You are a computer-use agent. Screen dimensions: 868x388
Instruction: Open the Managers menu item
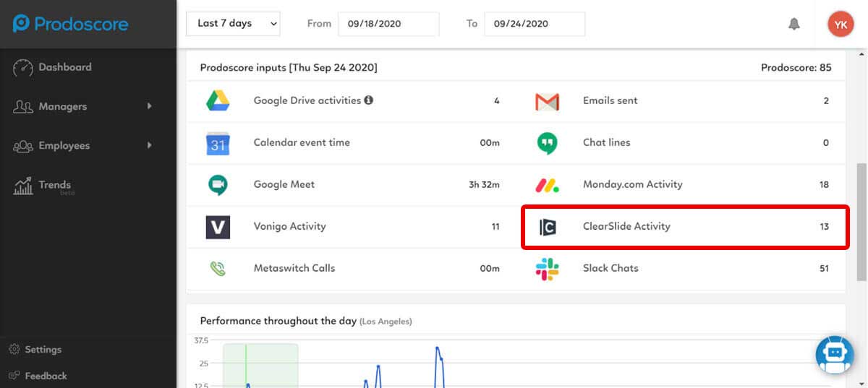(x=63, y=106)
